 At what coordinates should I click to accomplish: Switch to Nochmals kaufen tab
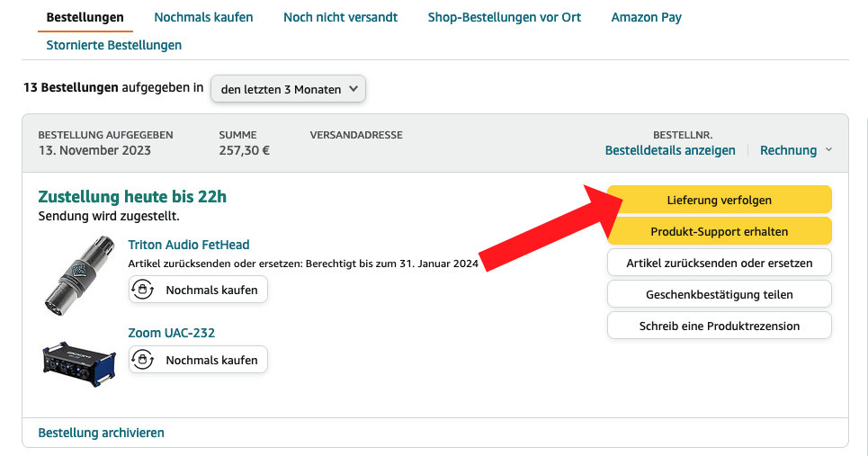(x=203, y=17)
